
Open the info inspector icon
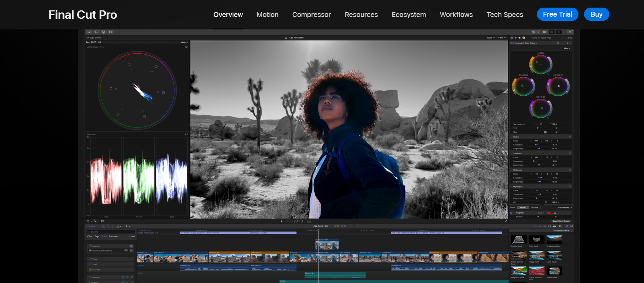524,38
